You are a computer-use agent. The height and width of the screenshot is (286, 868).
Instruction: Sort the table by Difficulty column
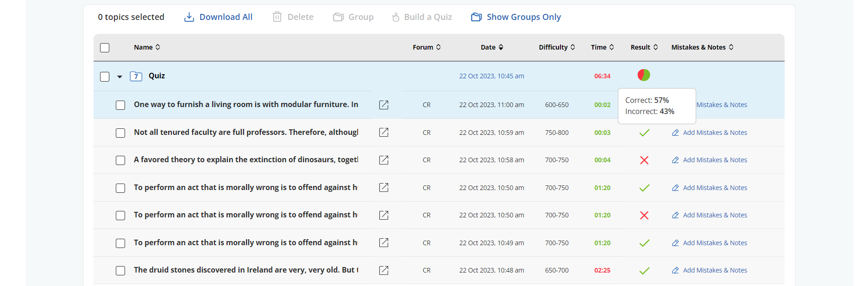point(556,47)
